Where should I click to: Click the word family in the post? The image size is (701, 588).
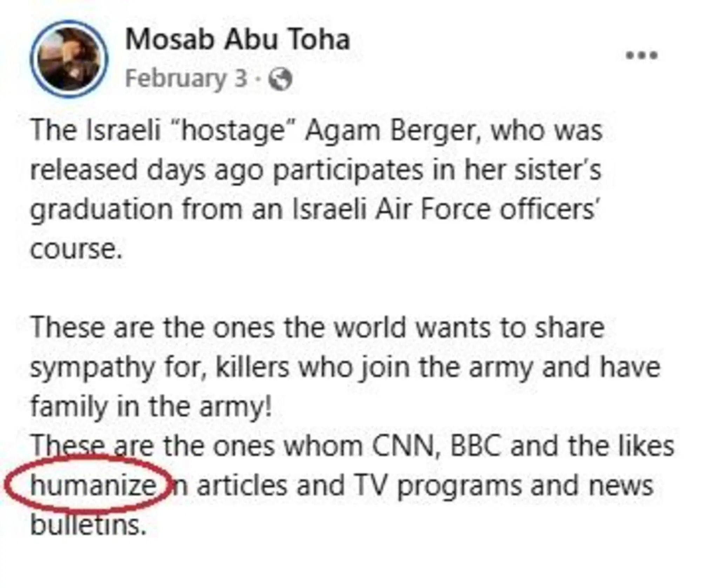click(69, 407)
